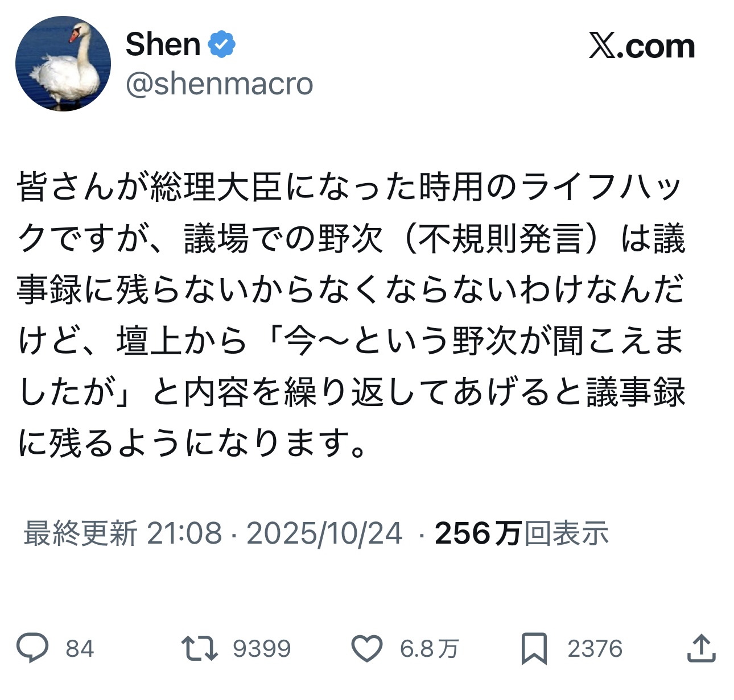The image size is (734, 700).
Task: Open the share upload icon
Action: 701,648
